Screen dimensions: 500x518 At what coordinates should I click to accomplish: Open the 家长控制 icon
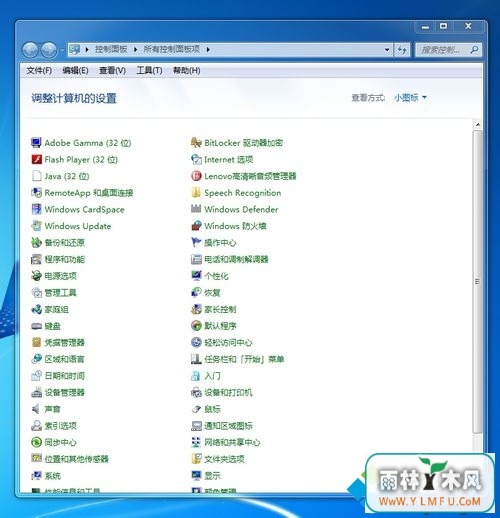196,309
